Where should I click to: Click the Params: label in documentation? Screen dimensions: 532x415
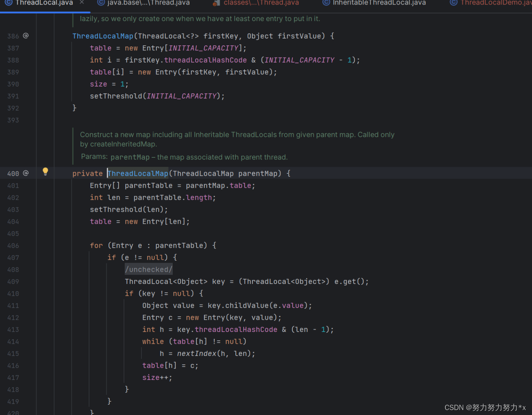(x=94, y=157)
